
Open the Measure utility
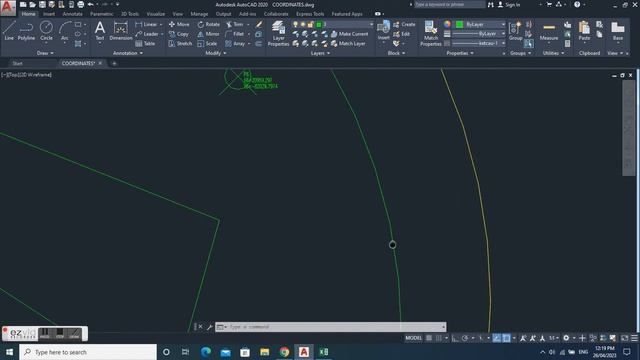549,32
